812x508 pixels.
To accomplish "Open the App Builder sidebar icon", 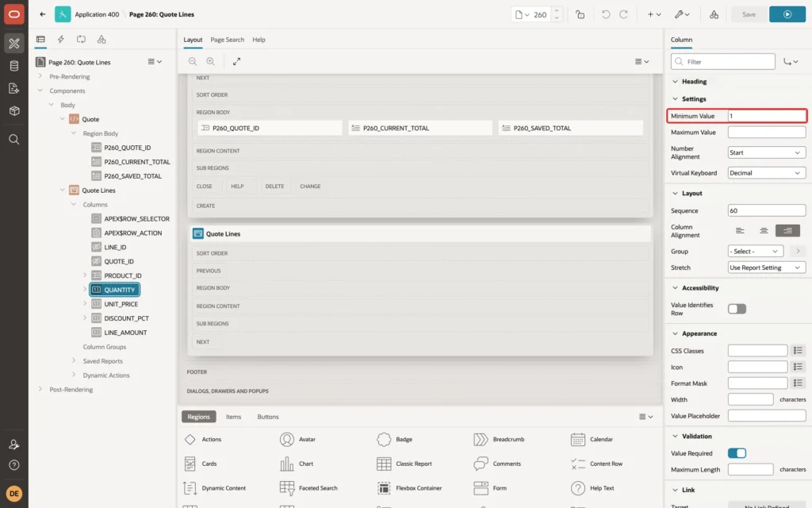I will 14,44.
